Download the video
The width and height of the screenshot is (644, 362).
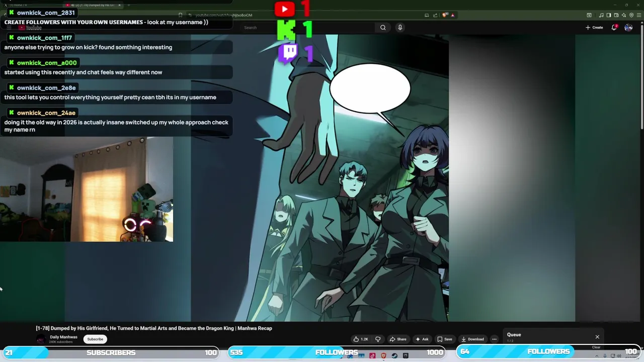(473, 339)
